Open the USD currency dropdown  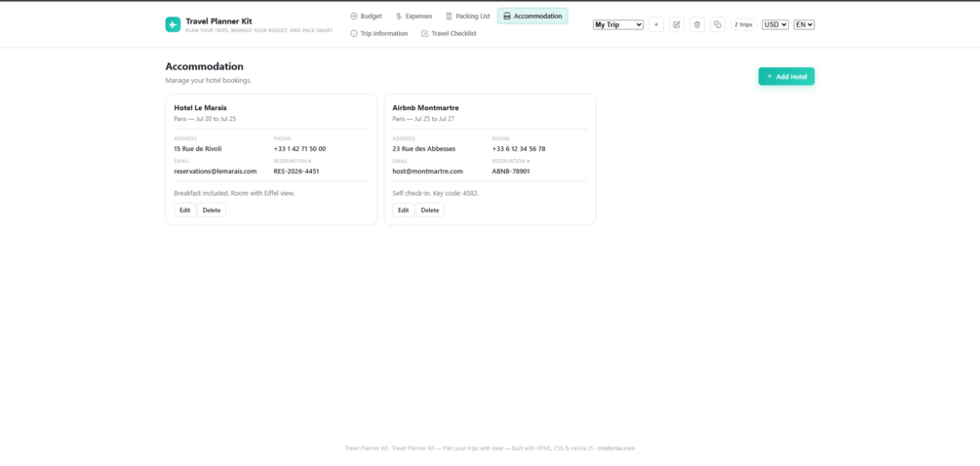click(x=775, y=24)
